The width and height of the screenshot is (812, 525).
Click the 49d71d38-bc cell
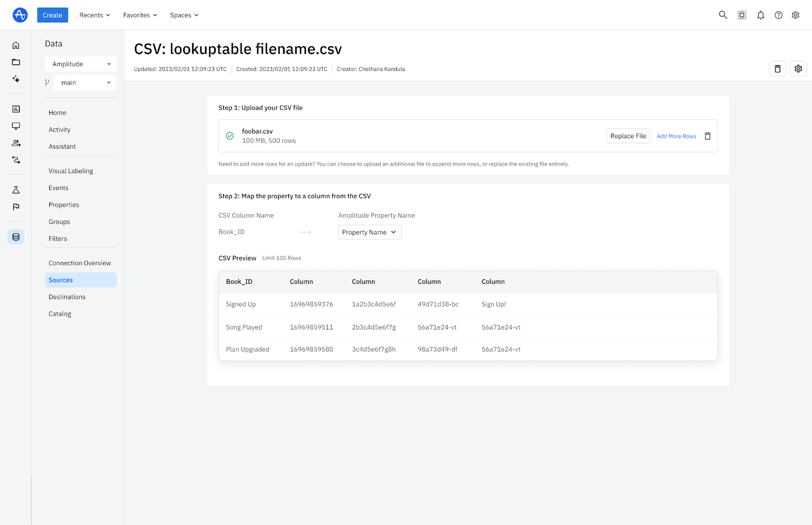tap(438, 304)
